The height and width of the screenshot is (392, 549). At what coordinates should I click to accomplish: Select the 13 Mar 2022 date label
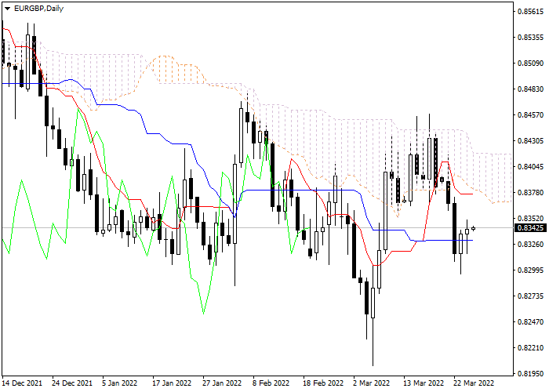[x=424, y=383]
